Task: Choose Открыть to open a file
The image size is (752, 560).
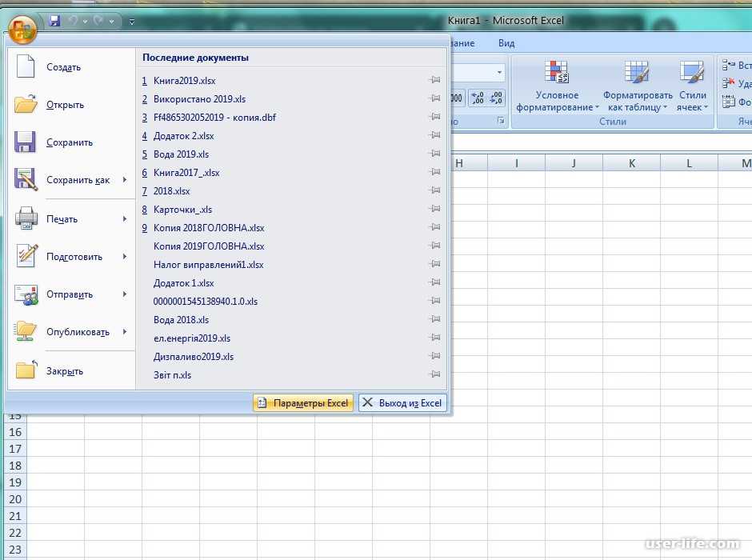Action: coord(71,104)
